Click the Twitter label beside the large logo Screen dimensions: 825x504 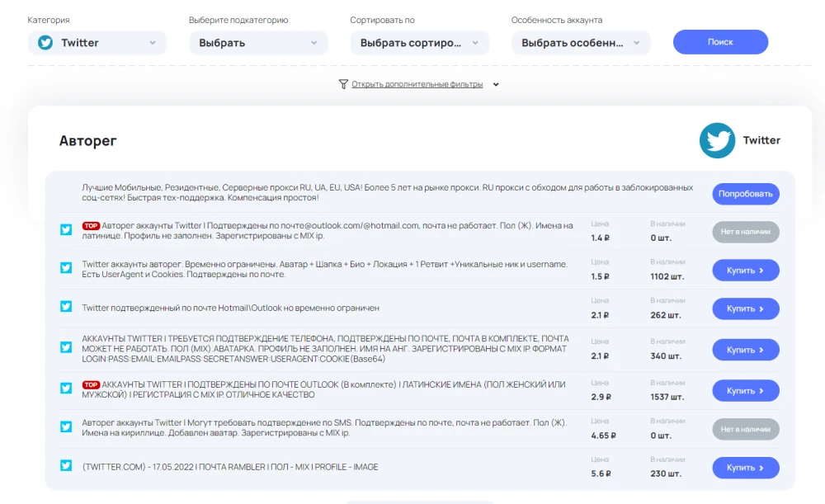pos(761,140)
